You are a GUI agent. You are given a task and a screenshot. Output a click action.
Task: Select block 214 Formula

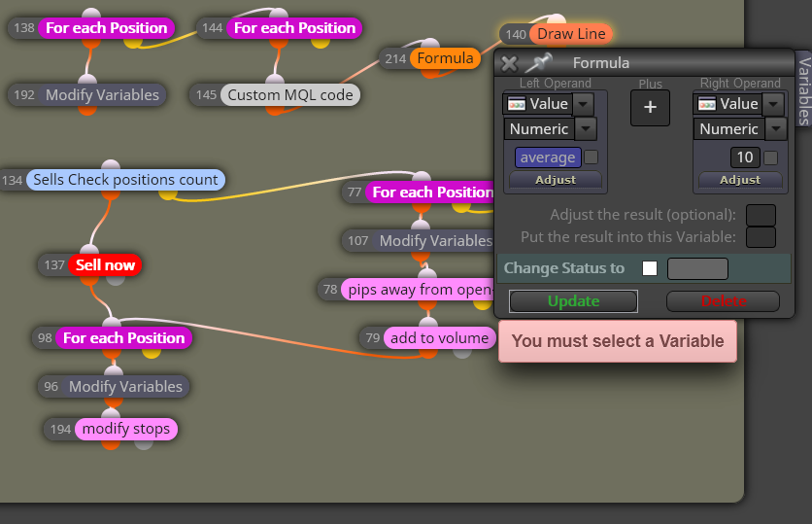[x=445, y=58]
